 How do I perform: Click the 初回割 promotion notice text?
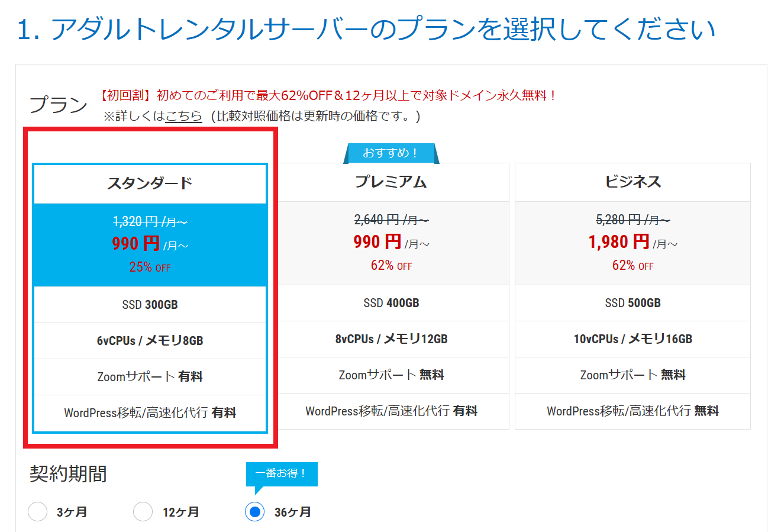pos(328,95)
